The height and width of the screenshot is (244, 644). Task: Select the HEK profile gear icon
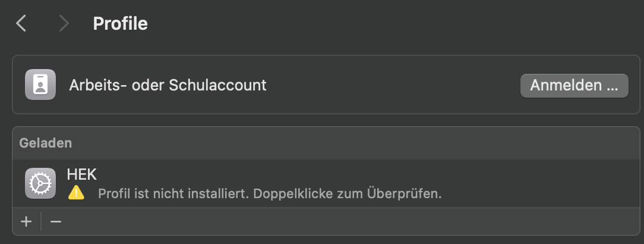(x=40, y=183)
